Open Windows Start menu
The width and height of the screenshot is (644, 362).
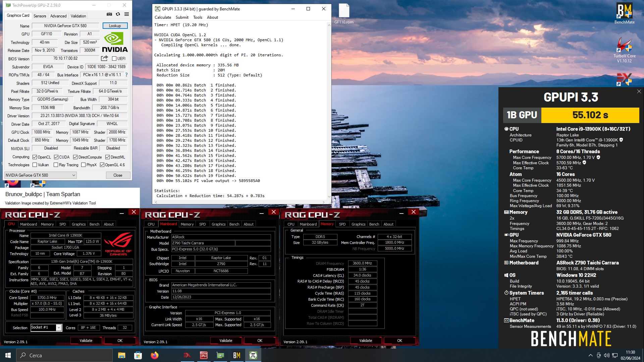(8, 355)
